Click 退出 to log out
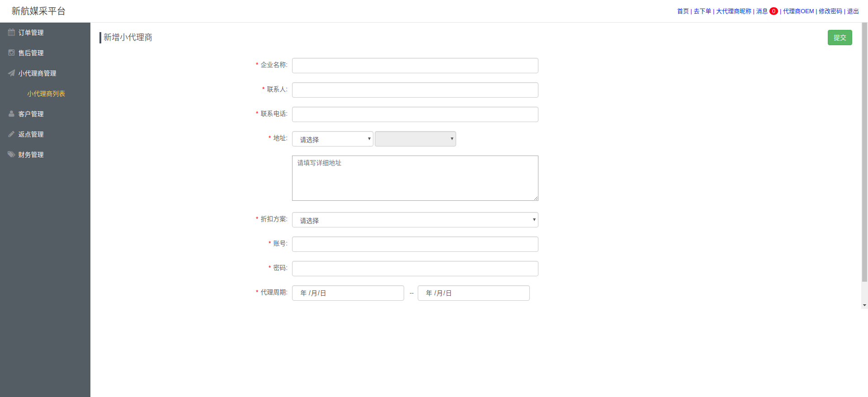Image resolution: width=868 pixels, height=397 pixels. 853,11
